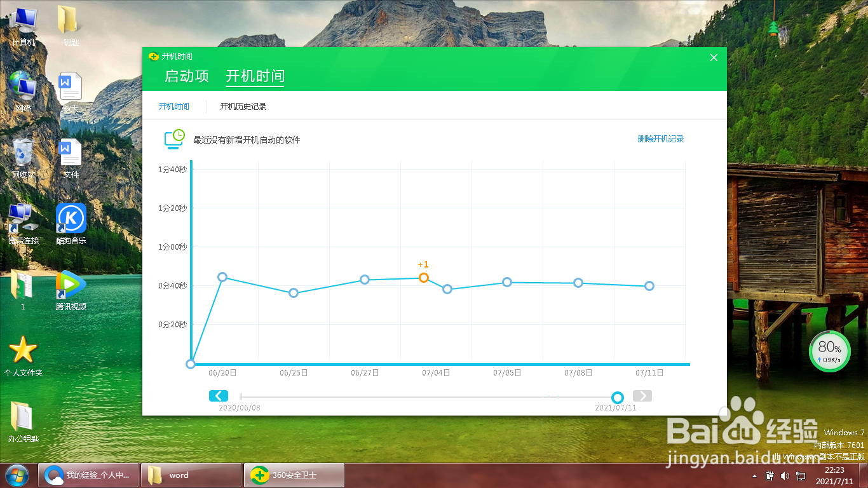Image resolution: width=868 pixels, height=488 pixels.
Task: Open the 个人文件夹 star icon
Action: pos(24,356)
